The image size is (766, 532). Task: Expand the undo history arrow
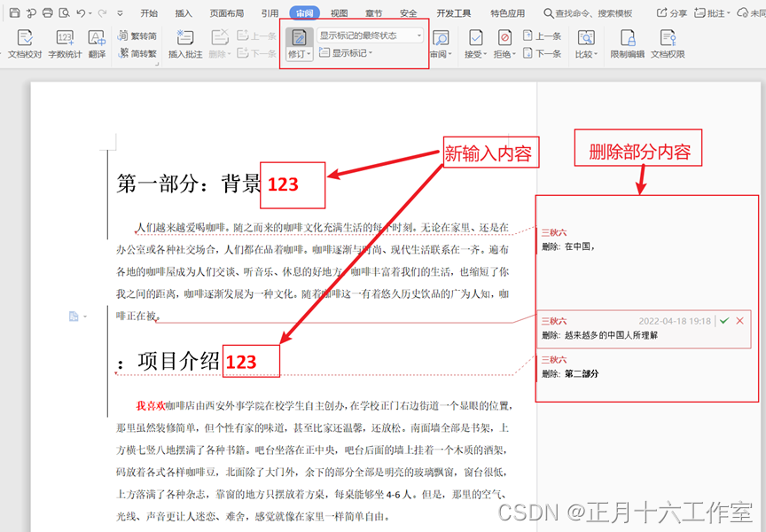point(90,13)
